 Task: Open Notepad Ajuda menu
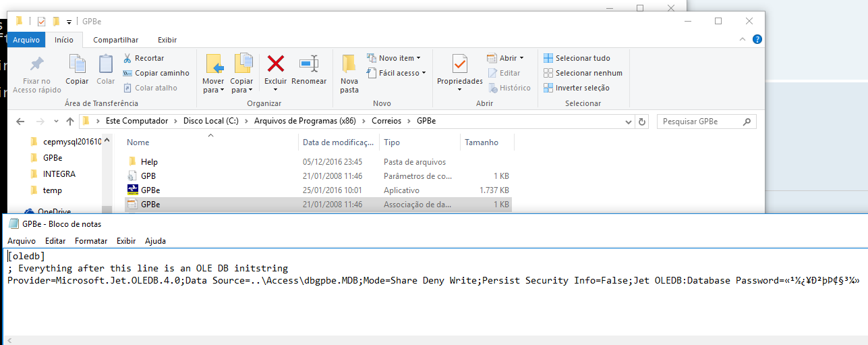tap(155, 241)
